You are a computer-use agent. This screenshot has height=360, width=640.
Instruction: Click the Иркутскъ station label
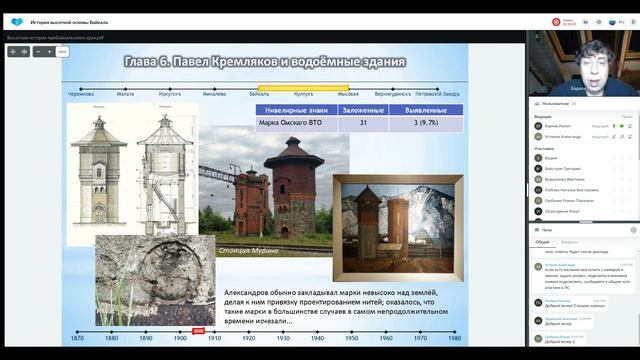click(170, 94)
